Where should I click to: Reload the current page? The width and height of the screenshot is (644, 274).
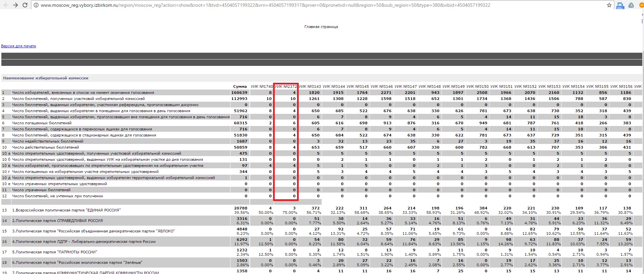25,5
